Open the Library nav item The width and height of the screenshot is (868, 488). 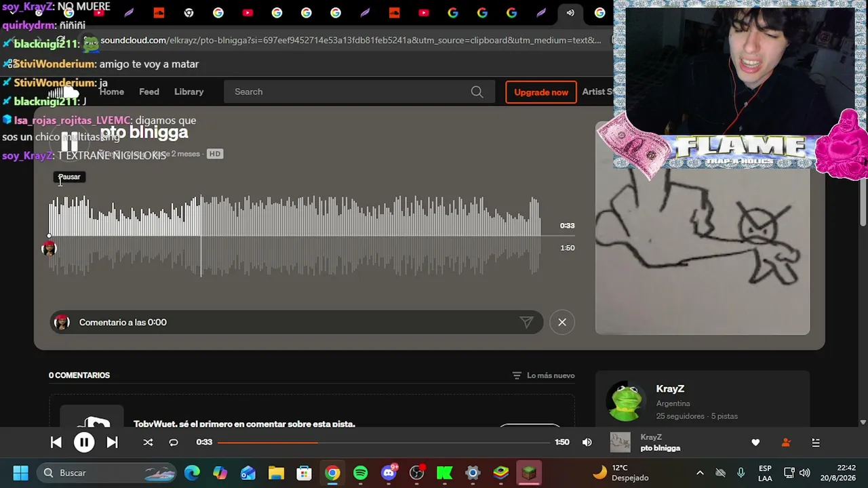(x=189, y=92)
